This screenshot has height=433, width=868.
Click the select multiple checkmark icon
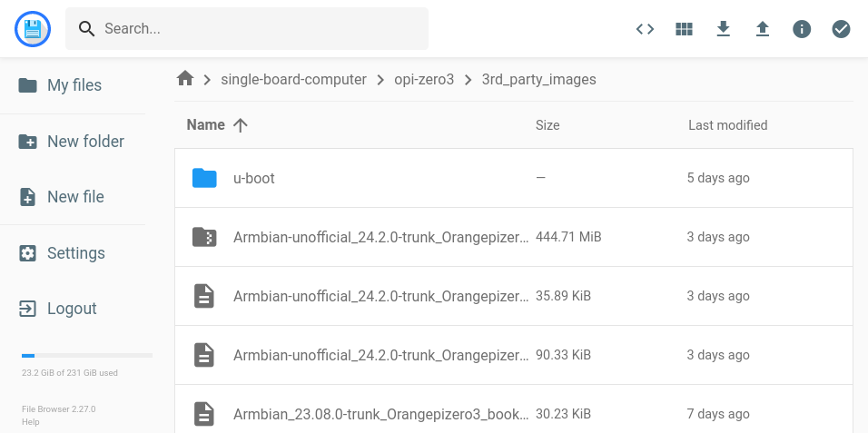[842, 29]
